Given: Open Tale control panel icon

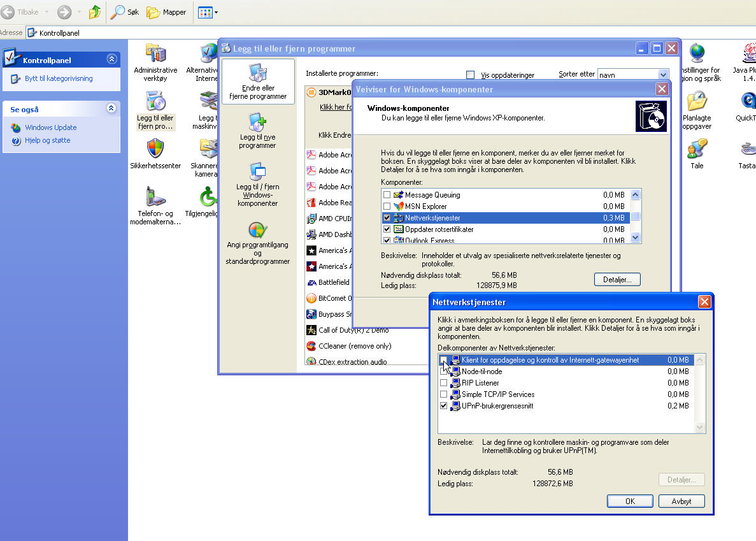Looking at the screenshot, I should coord(697,154).
